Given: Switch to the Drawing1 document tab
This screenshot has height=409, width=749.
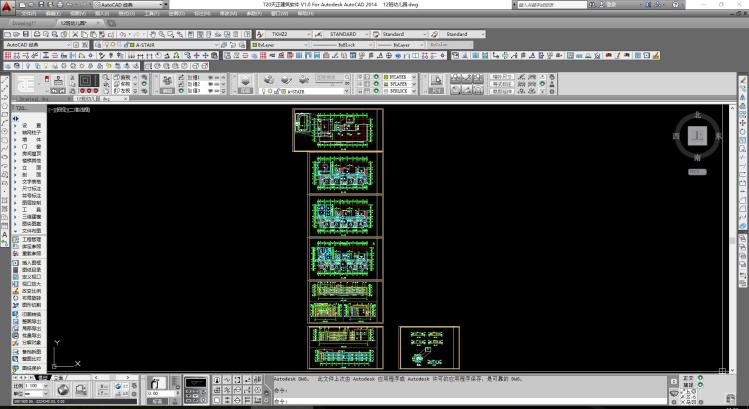Looking at the screenshot, I should 24,22.
